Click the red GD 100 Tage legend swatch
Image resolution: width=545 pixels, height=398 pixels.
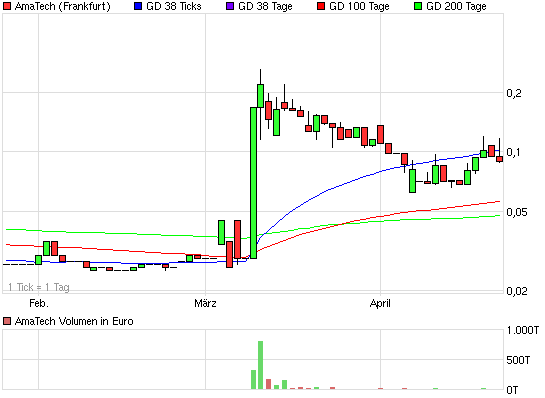tap(321, 6)
